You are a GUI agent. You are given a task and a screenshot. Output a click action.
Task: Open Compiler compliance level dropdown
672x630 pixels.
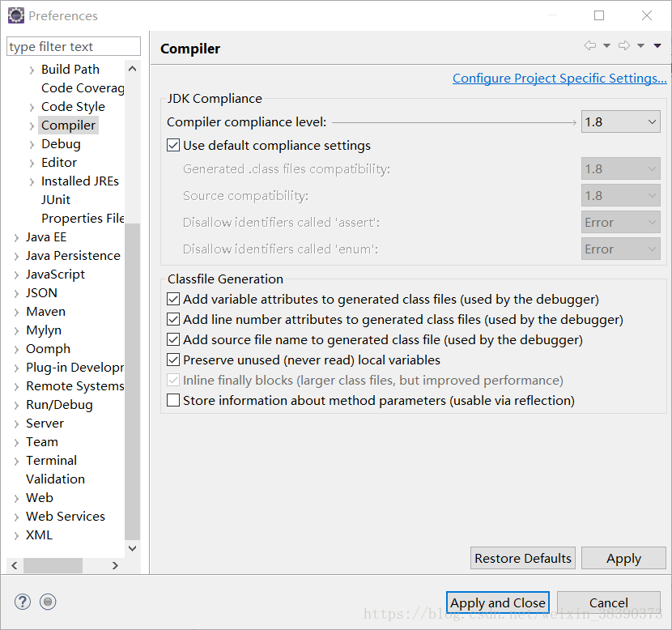click(620, 122)
